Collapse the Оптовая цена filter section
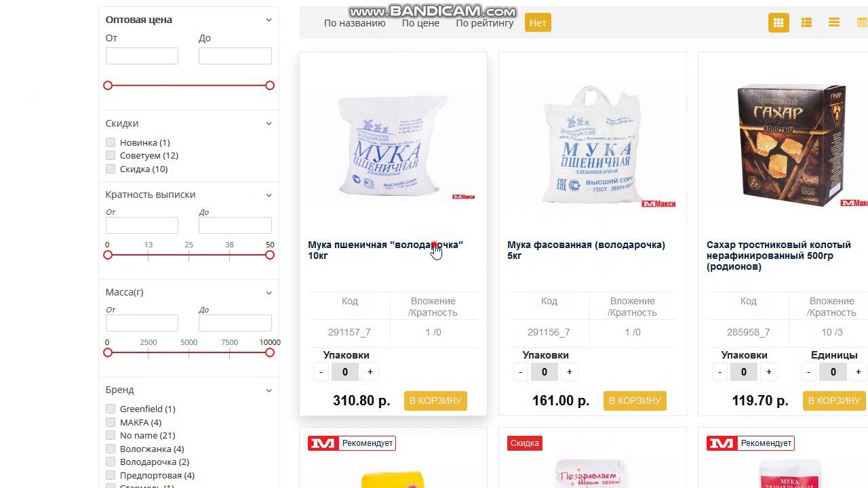Screen dimensions: 868x488 point(269,20)
